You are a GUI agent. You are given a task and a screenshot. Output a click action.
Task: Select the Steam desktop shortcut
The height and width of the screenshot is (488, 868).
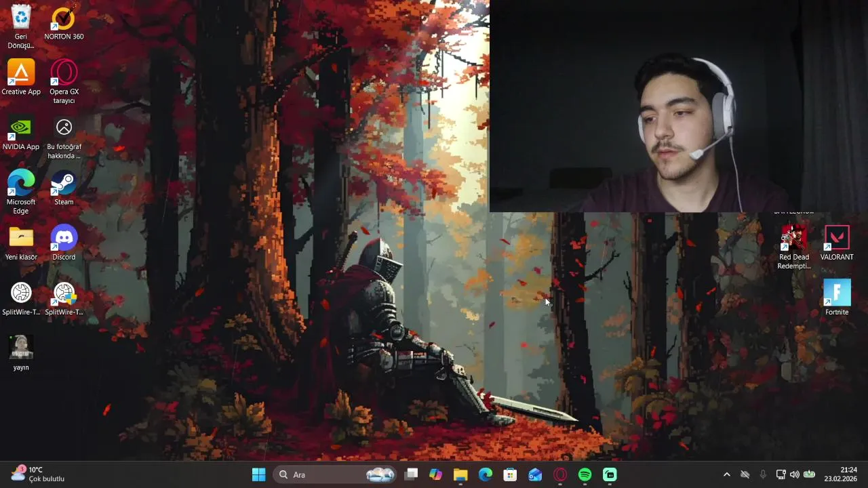(64, 187)
